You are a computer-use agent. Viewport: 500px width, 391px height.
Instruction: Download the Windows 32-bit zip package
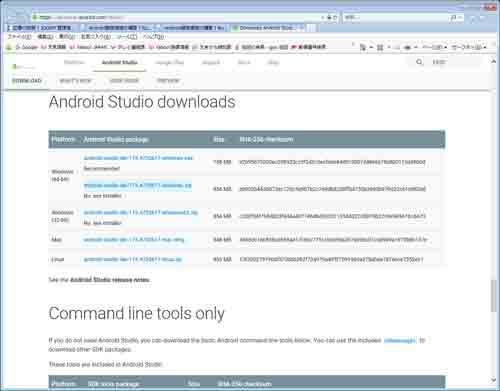[x=141, y=213]
